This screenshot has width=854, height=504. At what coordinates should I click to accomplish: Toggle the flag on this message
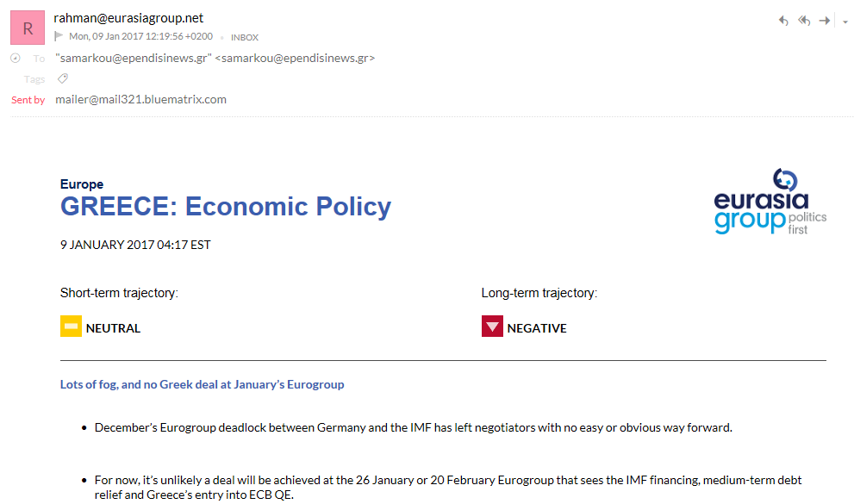(x=59, y=36)
